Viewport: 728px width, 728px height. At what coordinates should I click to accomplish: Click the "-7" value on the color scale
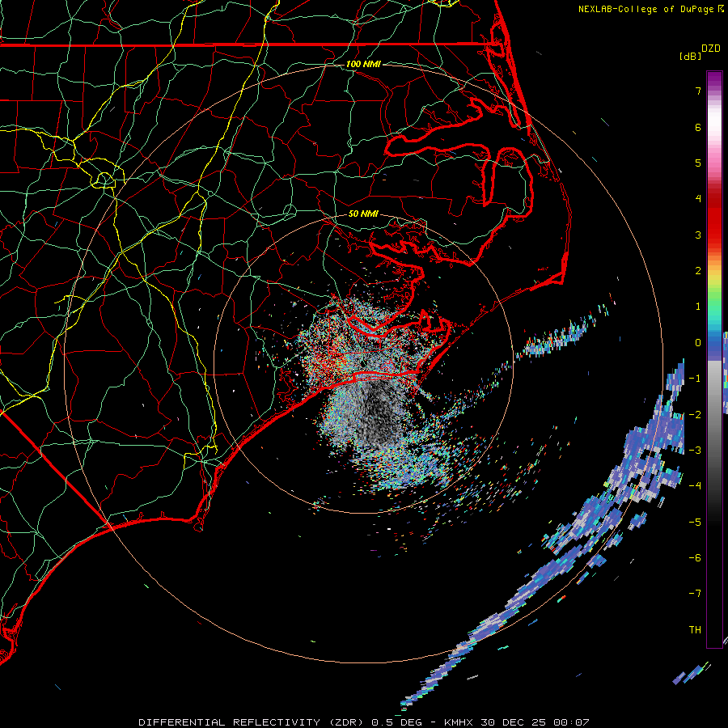click(695, 594)
